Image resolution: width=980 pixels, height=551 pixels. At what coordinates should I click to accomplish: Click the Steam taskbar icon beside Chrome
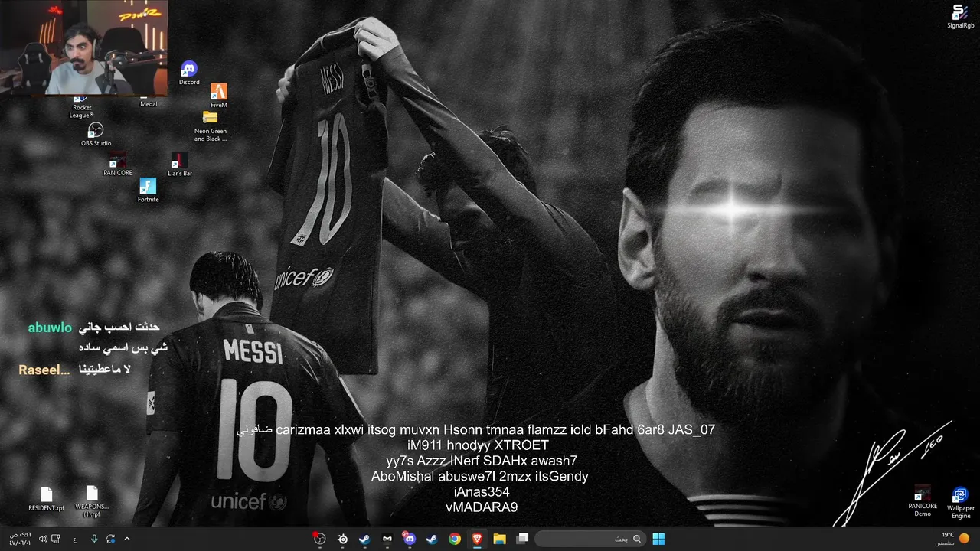(432, 539)
